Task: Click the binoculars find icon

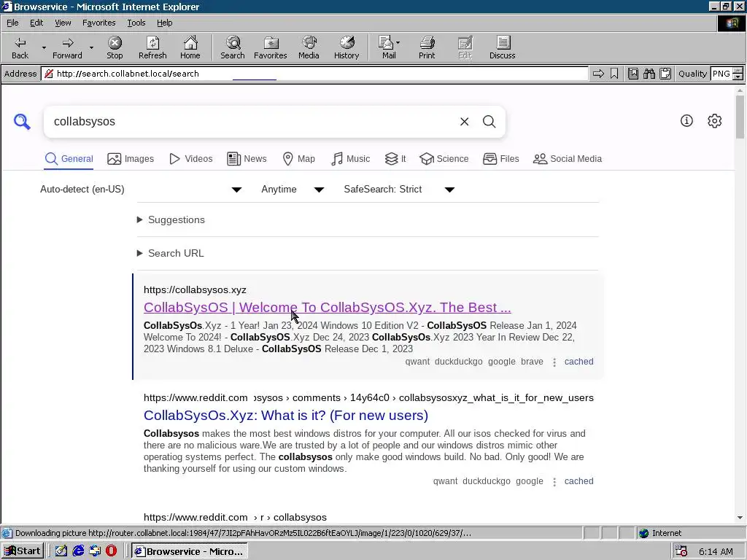Action: [649, 74]
